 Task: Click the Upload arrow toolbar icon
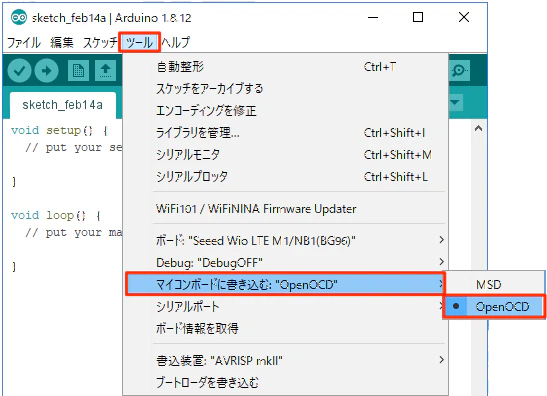(x=46, y=71)
